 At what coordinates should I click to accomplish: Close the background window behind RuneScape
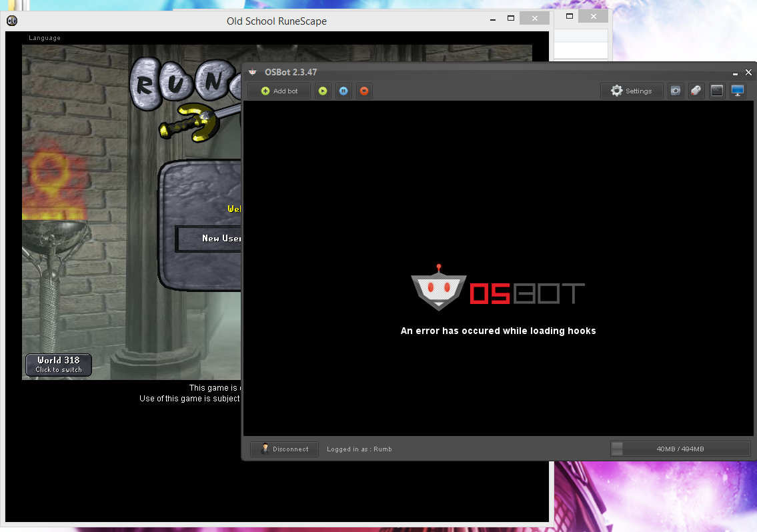click(594, 16)
